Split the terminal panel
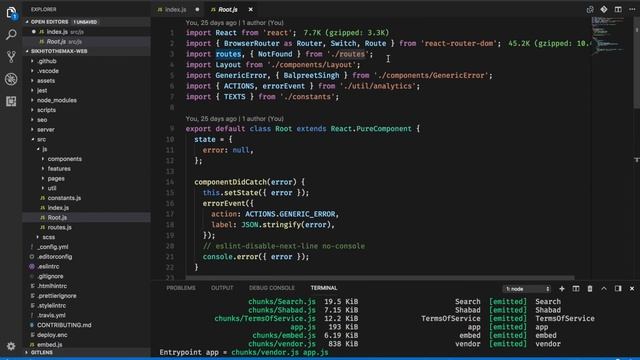 (576, 289)
